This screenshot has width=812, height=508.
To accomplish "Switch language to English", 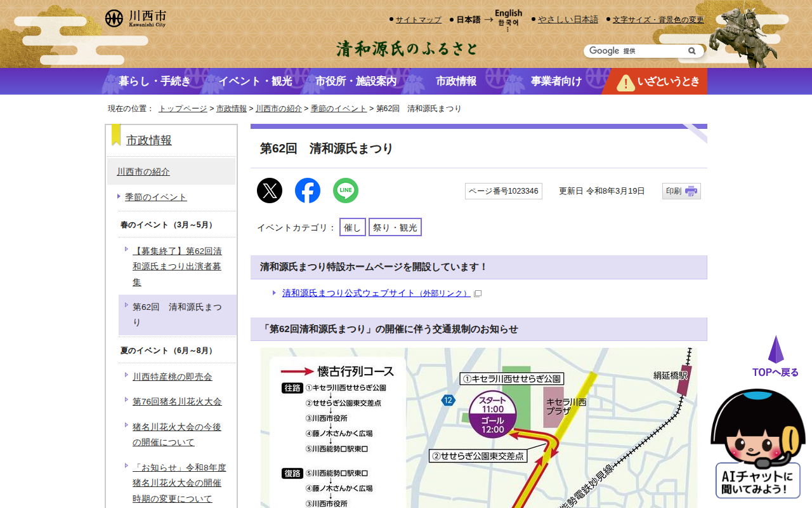I will pyautogui.click(x=508, y=13).
